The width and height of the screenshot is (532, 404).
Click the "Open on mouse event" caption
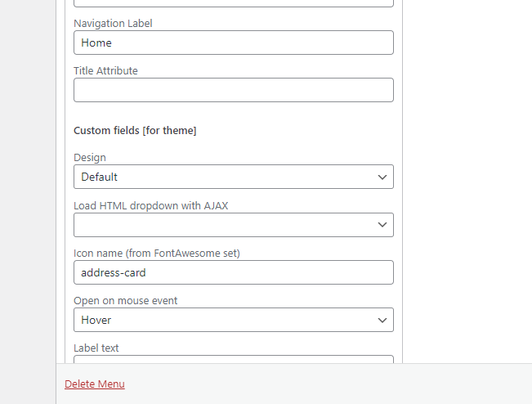(125, 300)
